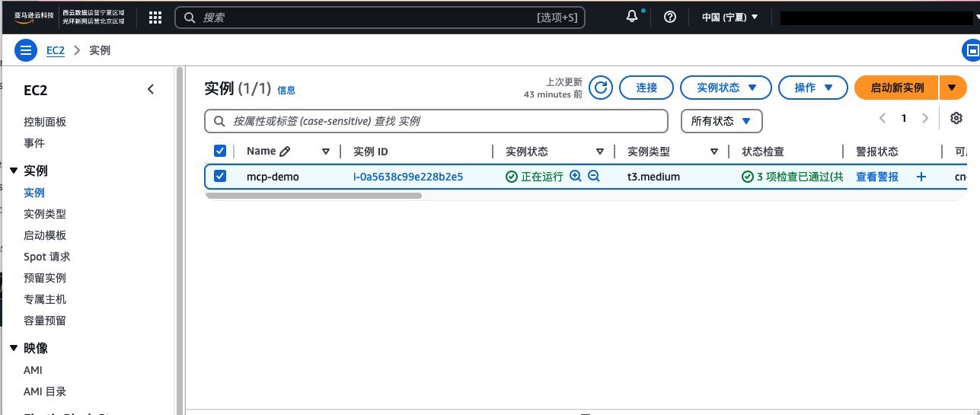Image resolution: width=980 pixels, height=415 pixels.
Task: Edit the Name column pencil icon
Action: coord(285,151)
